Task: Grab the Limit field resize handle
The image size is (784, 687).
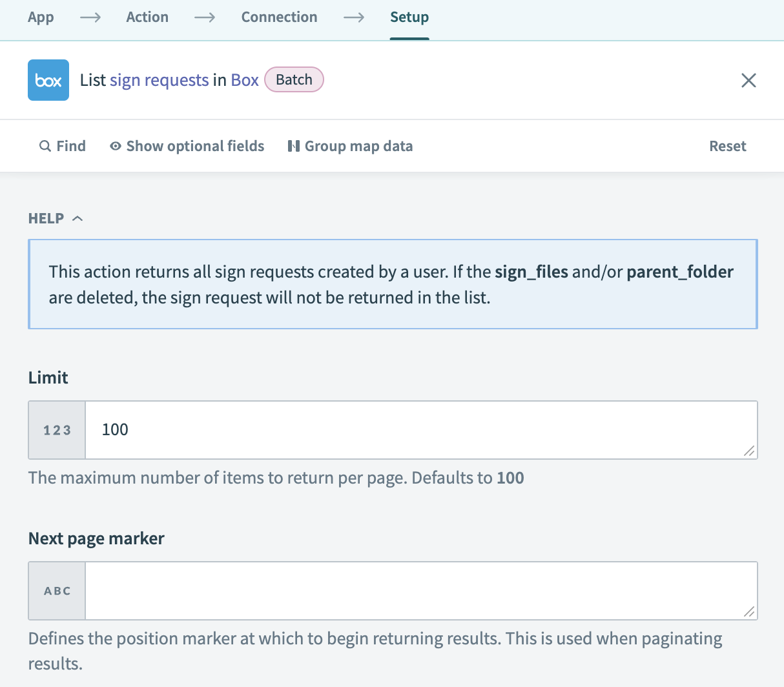Action: 749,451
